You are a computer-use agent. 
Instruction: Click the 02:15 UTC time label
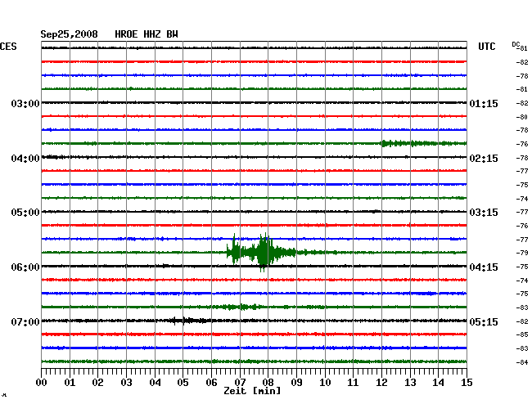click(484, 159)
